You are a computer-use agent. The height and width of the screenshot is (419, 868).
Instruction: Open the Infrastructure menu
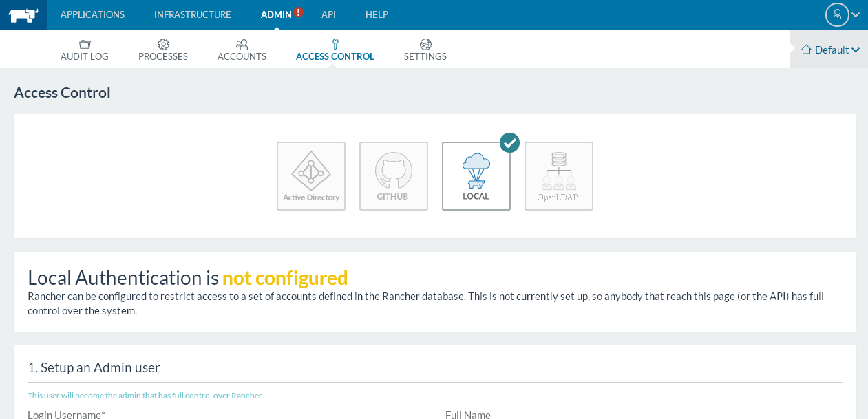pyautogui.click(x=193, y=14)
